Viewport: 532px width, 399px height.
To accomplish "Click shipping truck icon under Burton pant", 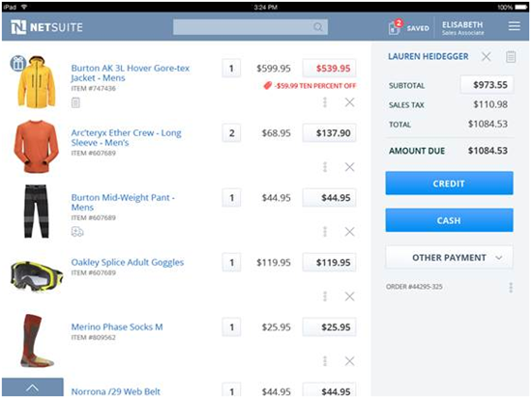I will click(77, 232).
